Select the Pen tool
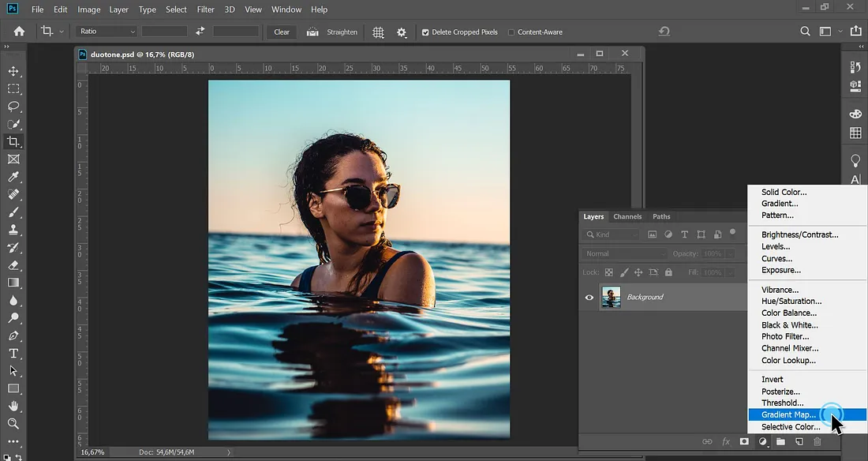868x461 pixels. (13, 335)
